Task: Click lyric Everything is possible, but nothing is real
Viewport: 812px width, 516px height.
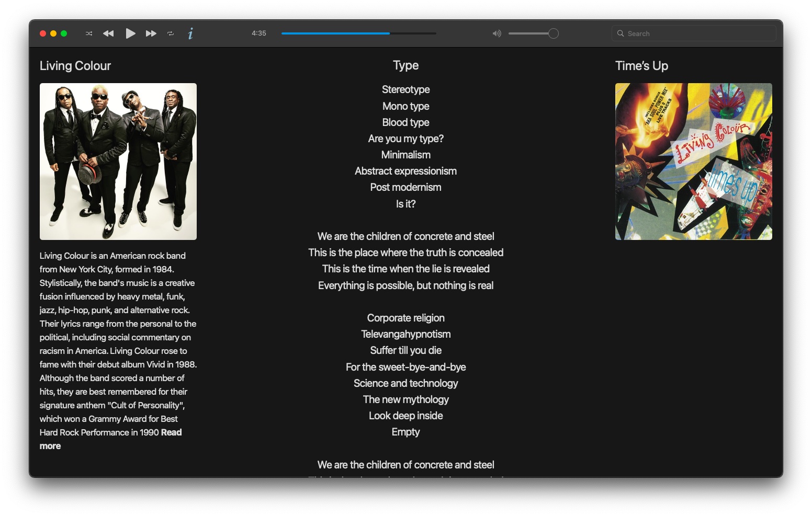Action: click(x=406, y=285)
